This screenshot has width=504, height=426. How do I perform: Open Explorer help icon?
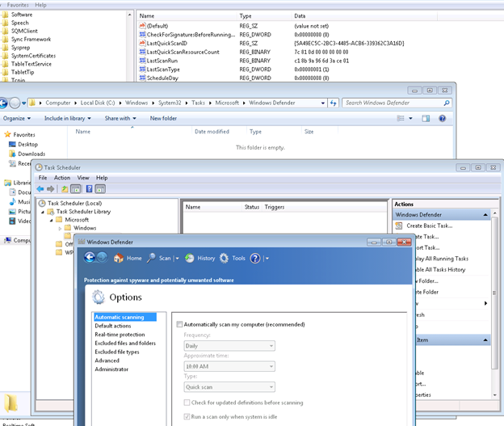point(443,118)
